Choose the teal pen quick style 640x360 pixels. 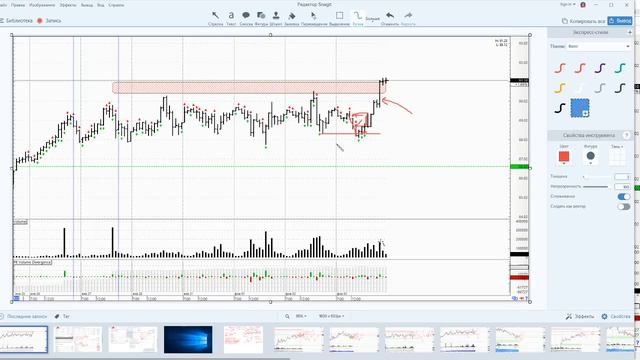pyautogui.click(x=620, y=68)
